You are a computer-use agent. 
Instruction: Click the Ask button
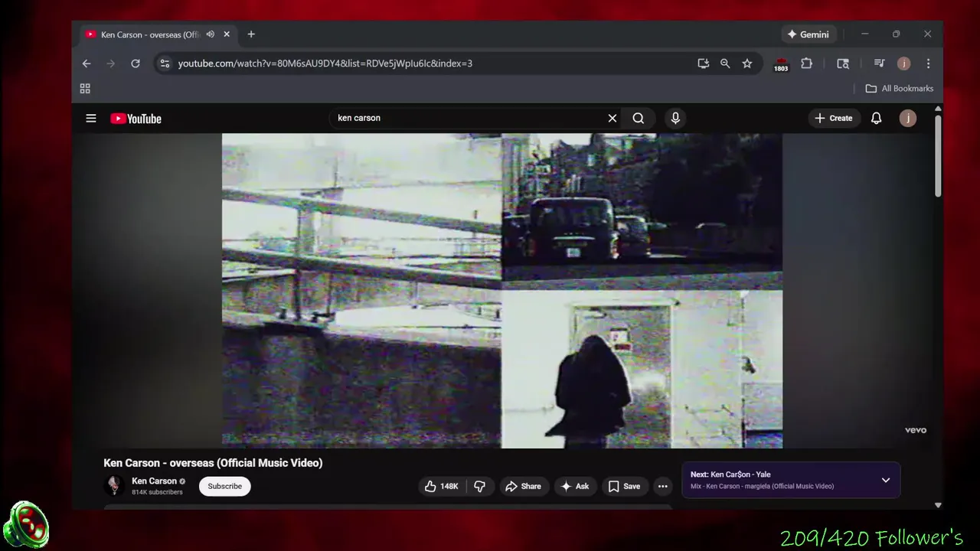point(575,486)
